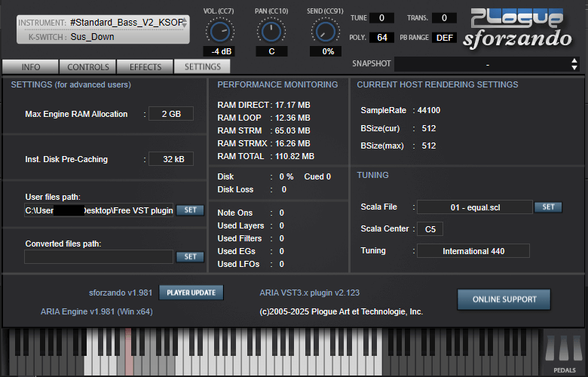
Task: Click the RAM TOTAL 110.82 MB readout
Action: pos(265,156)
